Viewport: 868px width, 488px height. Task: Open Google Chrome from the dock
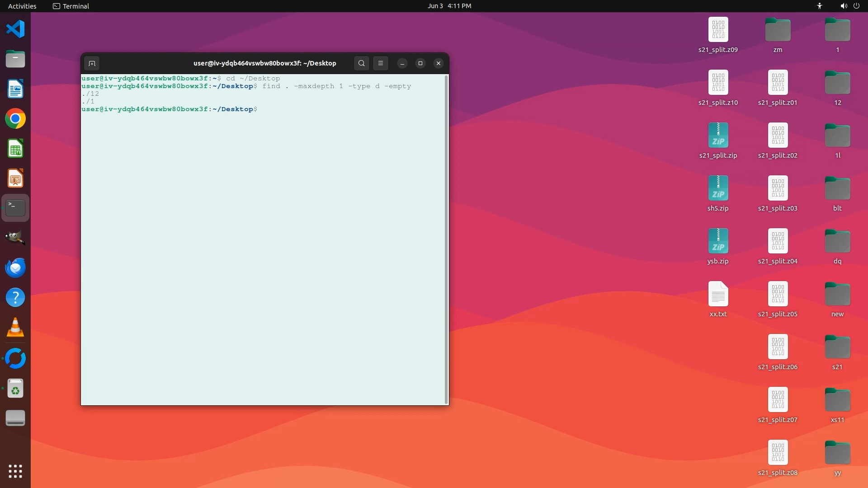click(x=15, y=119)
